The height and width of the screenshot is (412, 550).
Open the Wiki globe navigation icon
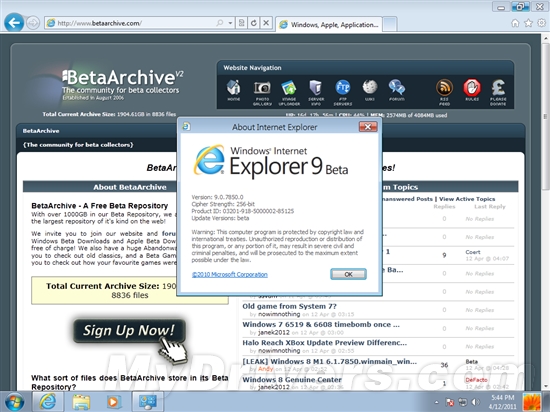(x=370, y=90)
